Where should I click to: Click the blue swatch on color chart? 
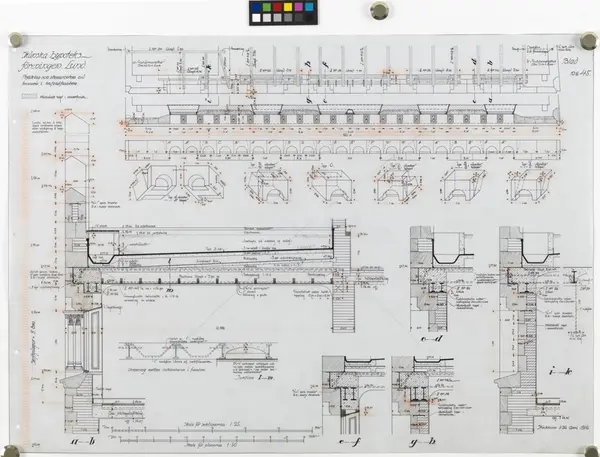[x=256, y=7]
